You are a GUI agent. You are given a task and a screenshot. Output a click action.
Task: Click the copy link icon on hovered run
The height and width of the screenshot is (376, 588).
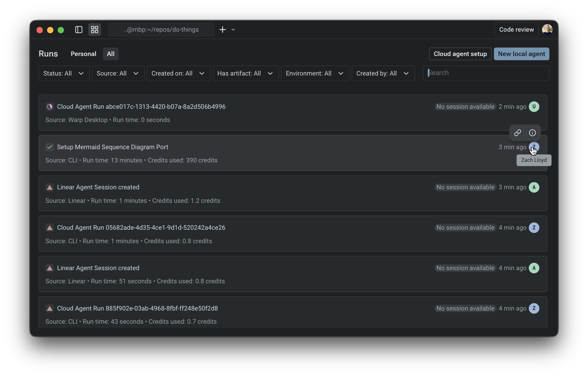pyautogui.click(x=517, y=133)
